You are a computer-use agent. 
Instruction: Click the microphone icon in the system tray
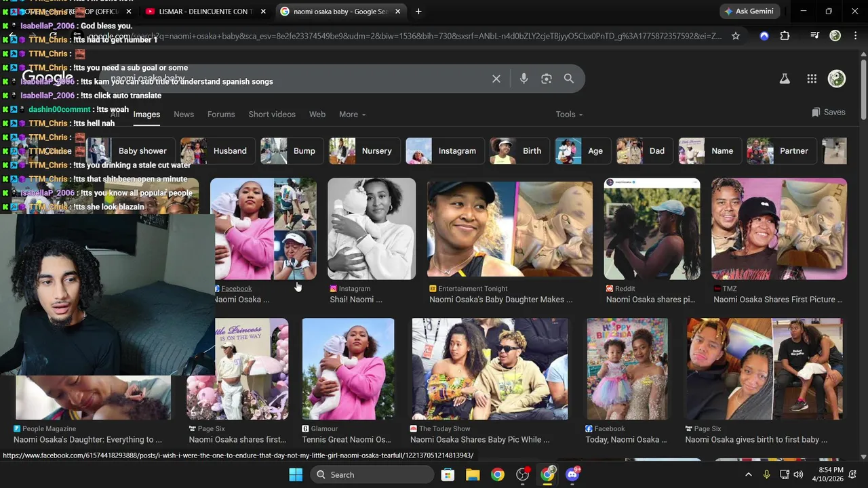coord(766,474)
